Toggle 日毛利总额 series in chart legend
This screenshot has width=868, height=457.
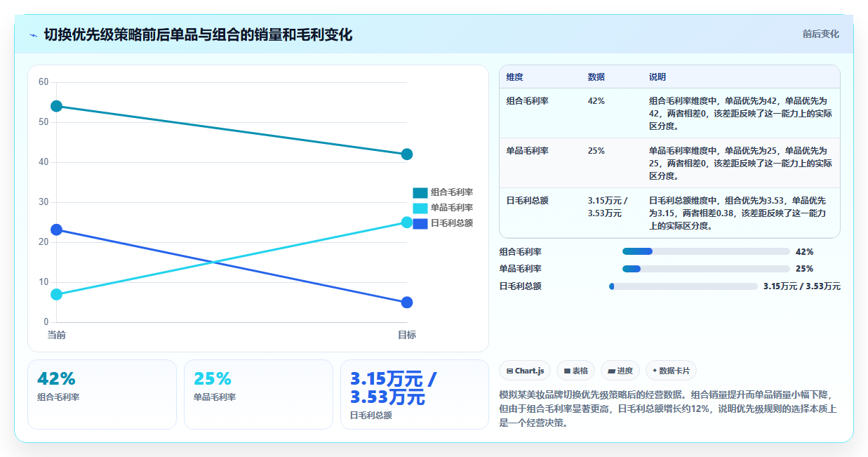[443, 223]
